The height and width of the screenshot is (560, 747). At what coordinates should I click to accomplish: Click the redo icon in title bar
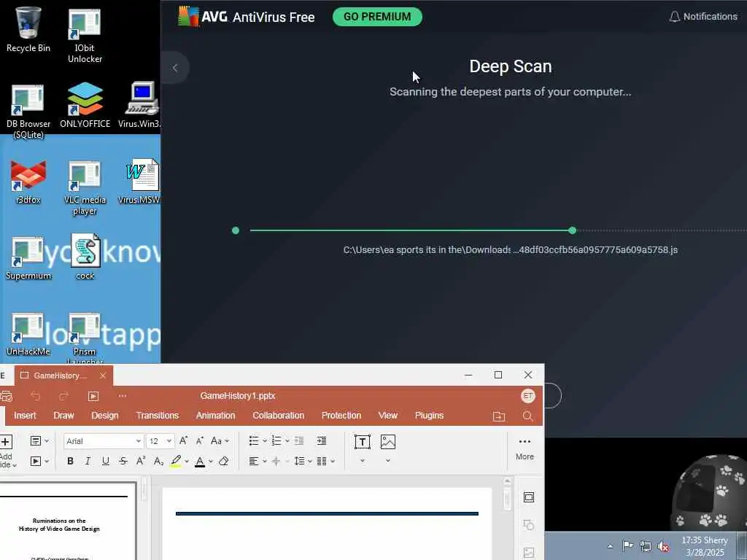coord(63,396)
